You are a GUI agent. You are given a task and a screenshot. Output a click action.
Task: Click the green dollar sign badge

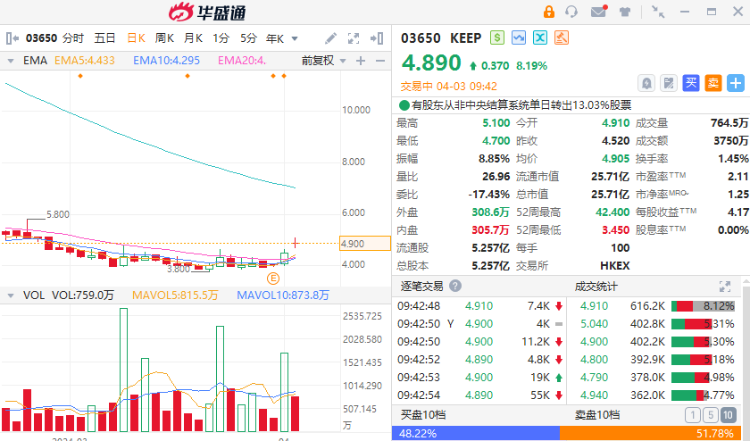[497, 38]
